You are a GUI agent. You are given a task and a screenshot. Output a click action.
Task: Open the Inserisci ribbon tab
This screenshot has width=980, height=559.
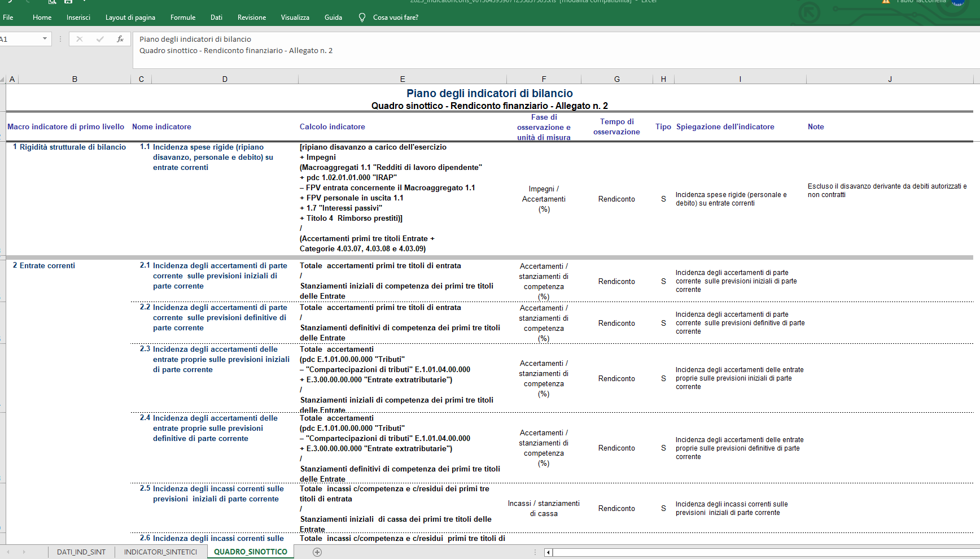[x=78, y=18]
